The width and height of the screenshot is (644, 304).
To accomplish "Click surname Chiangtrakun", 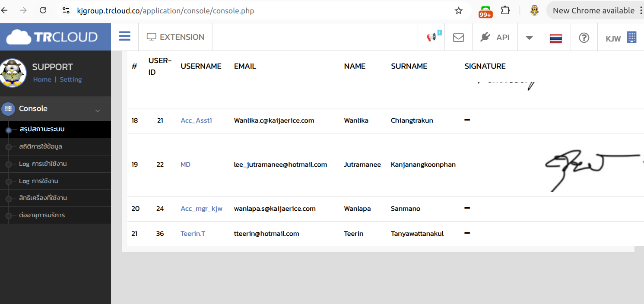I will click(412, 120).
